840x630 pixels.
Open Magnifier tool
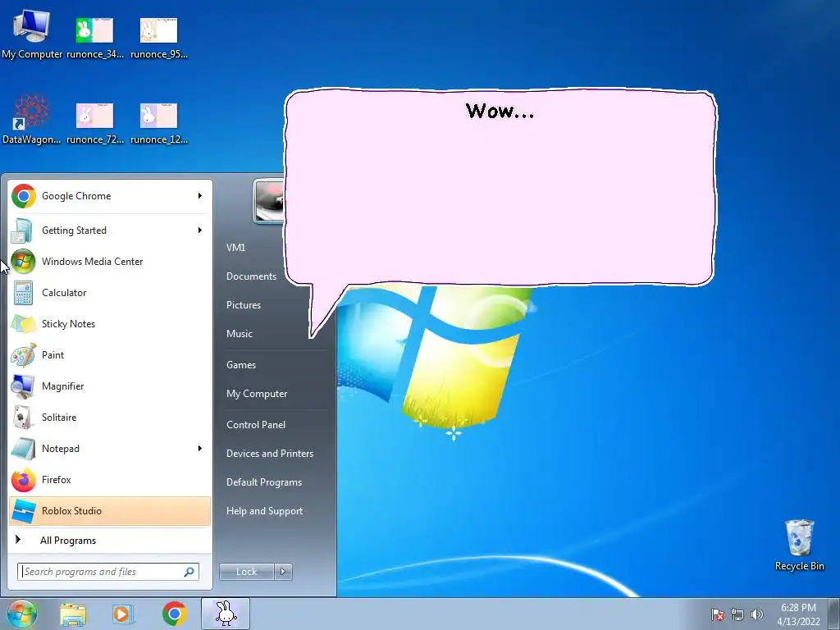[x=110, y=386]
